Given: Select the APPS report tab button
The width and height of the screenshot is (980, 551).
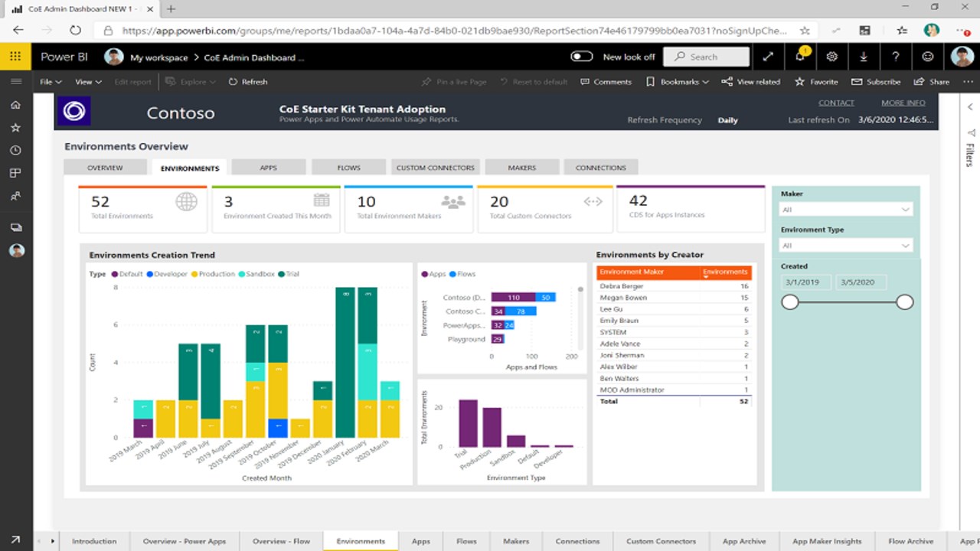Looking at the screenshot, I should pyautogui.click(x=268, y=168).
